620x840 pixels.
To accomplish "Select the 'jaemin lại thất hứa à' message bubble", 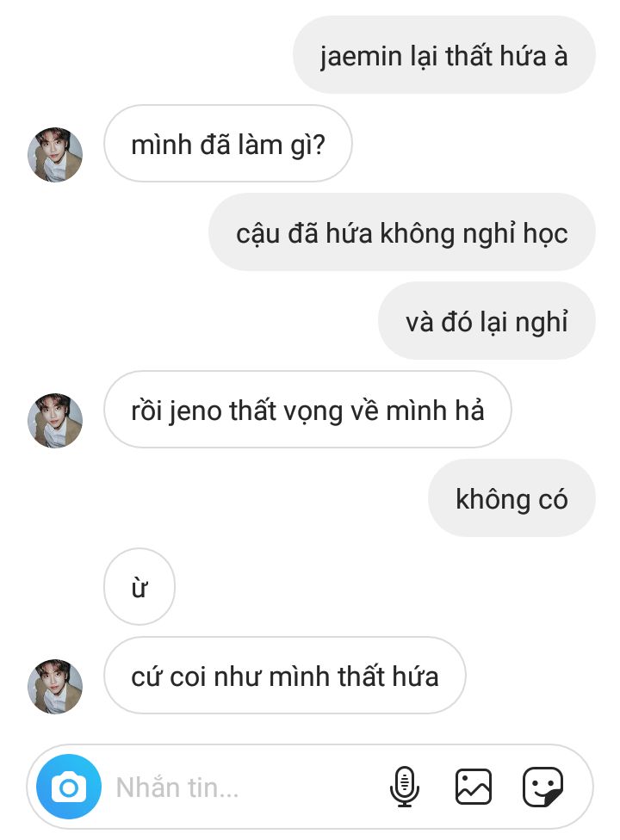I will [x=444, y=55].
